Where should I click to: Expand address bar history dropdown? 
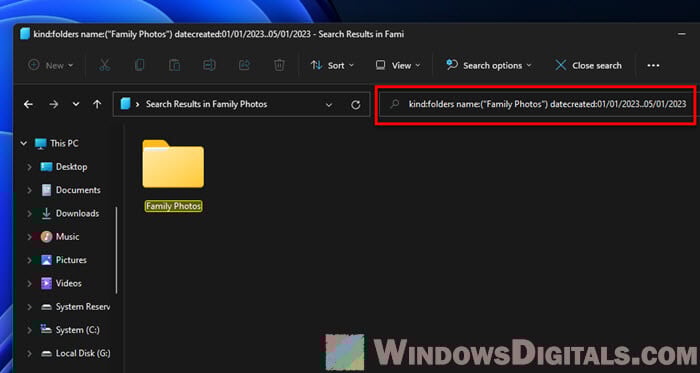[329, 105]
